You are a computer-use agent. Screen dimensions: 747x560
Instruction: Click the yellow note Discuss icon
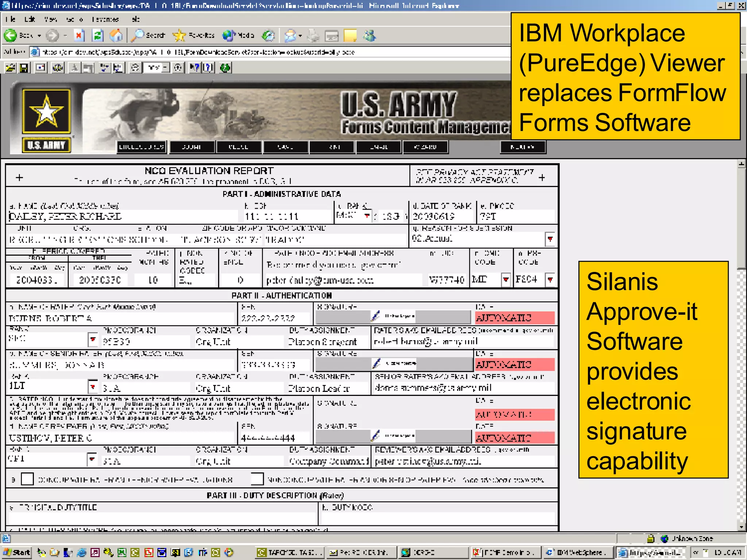tap(350, 35)
